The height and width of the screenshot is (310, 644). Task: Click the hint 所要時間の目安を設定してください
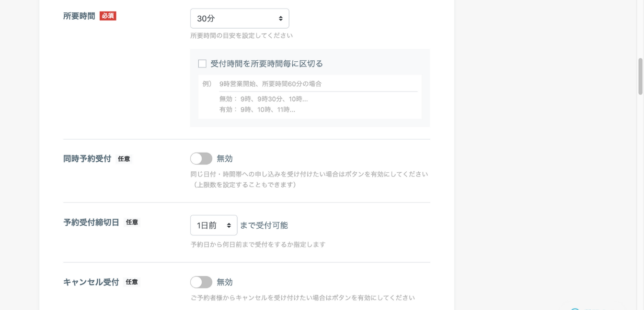[x=241, y=36]
